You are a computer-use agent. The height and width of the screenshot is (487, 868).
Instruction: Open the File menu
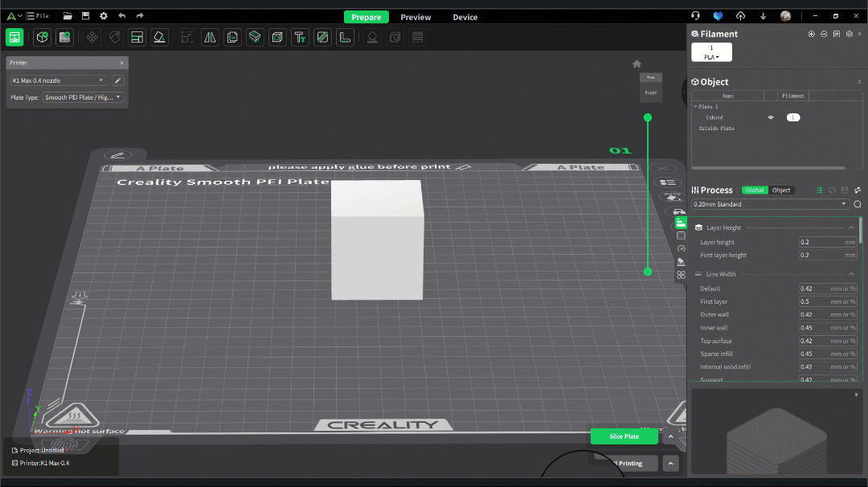pos(38,15)
